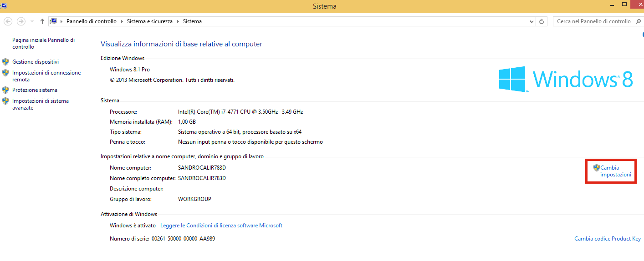Open Impostazioni di sistema avanzate
Viewport: 644px width, 261px height.
pyautogui.click(x=41, y=104)
